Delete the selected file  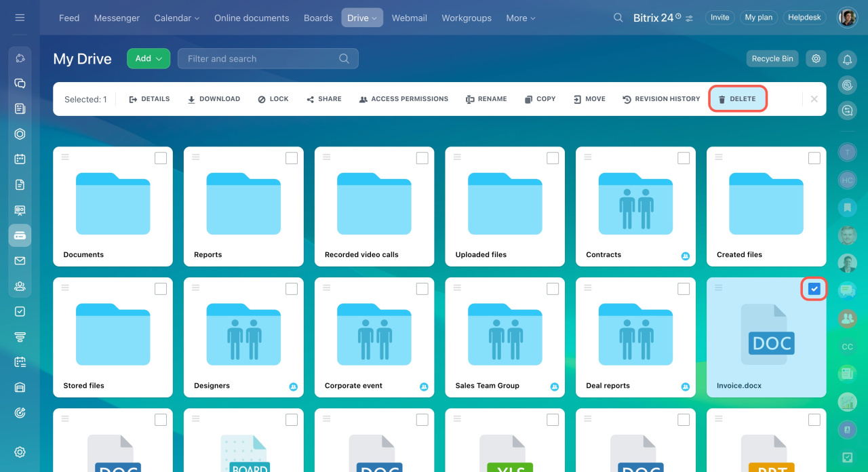pos(738,99)
